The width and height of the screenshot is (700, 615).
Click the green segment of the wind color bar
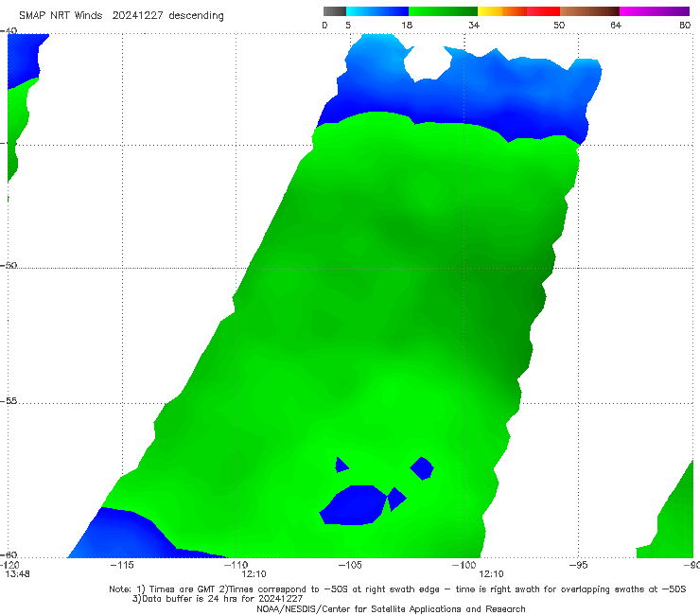pyautogui.click(x=443, y=11)
